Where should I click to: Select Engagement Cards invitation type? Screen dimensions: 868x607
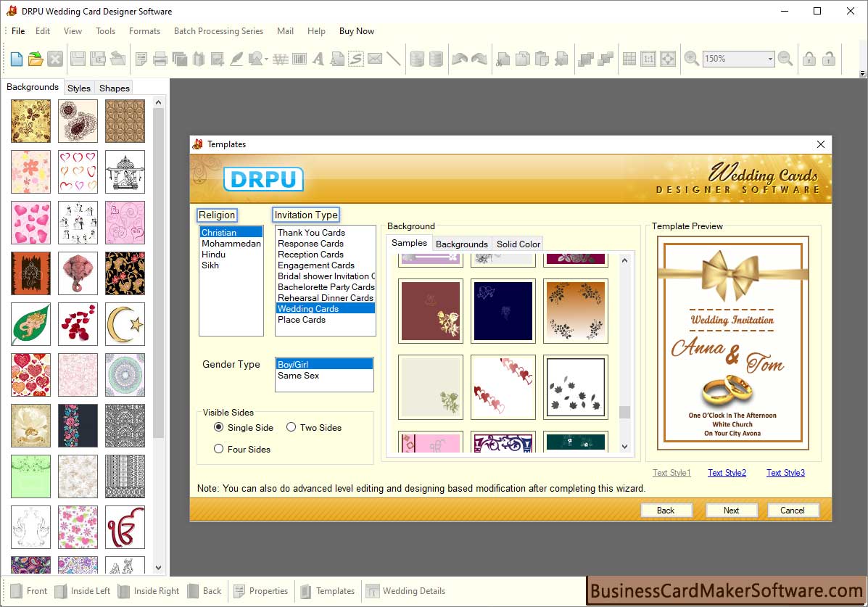coord(316,265)
